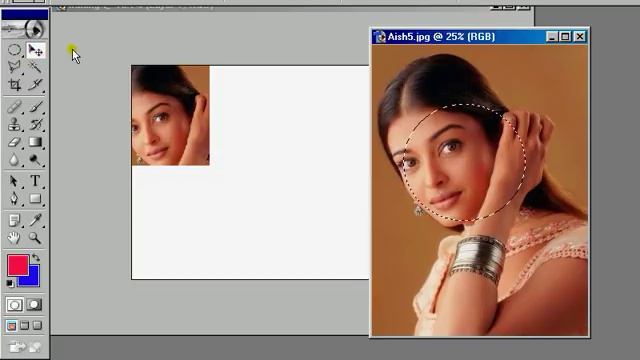Image resolution: width=640 pixels, height=360 pixels.
Task: Minimize the Aish5.jpg window
Action: click(552, 37)
